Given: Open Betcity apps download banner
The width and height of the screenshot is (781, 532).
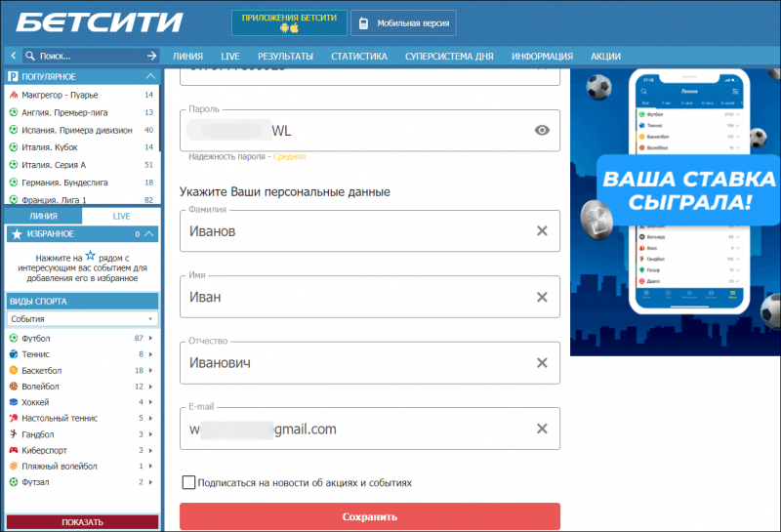Looking at the screenshot, I should tap(289, 22).
